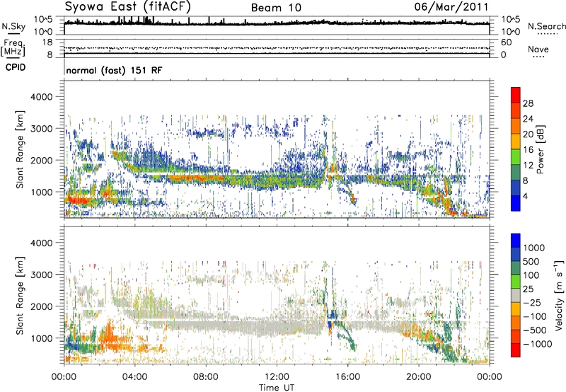Click the "Syowa East (fitACF)" plot title
Viewport: 566px width, 392px height.
(128, 7)
